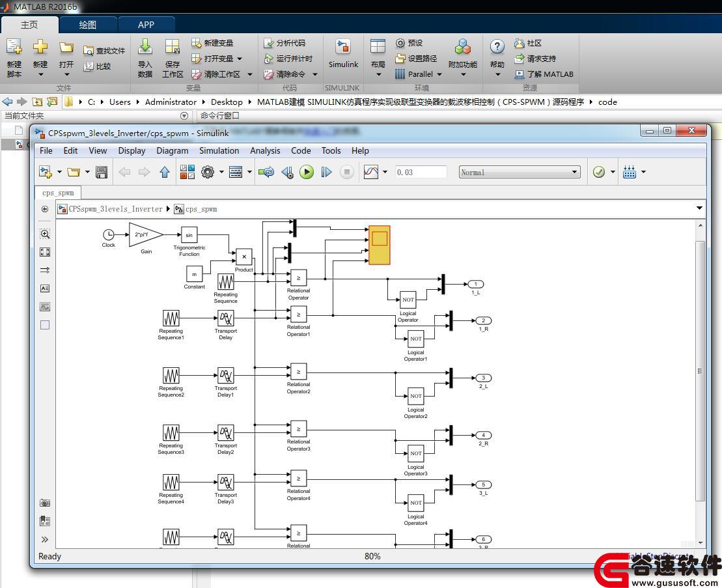Screen dimensions: 722x588
Task: Select the Product block
Action: [x=244, y=257]
